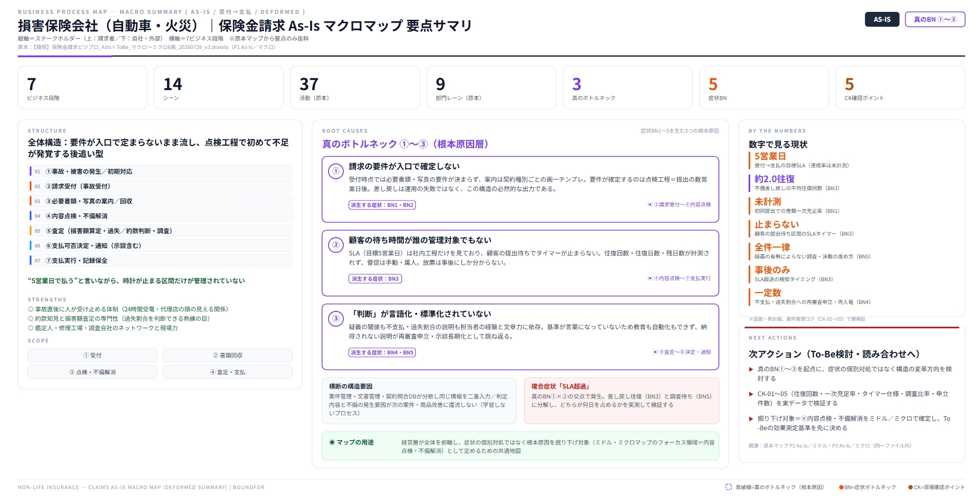Click the 全件一律 metric heading

(x=772, y=248)
